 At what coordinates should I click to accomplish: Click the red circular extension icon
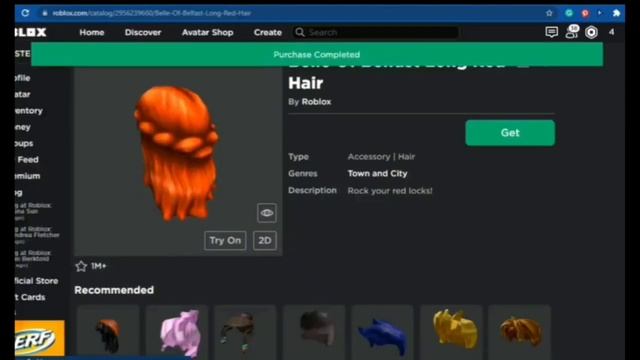coord(585,13)
